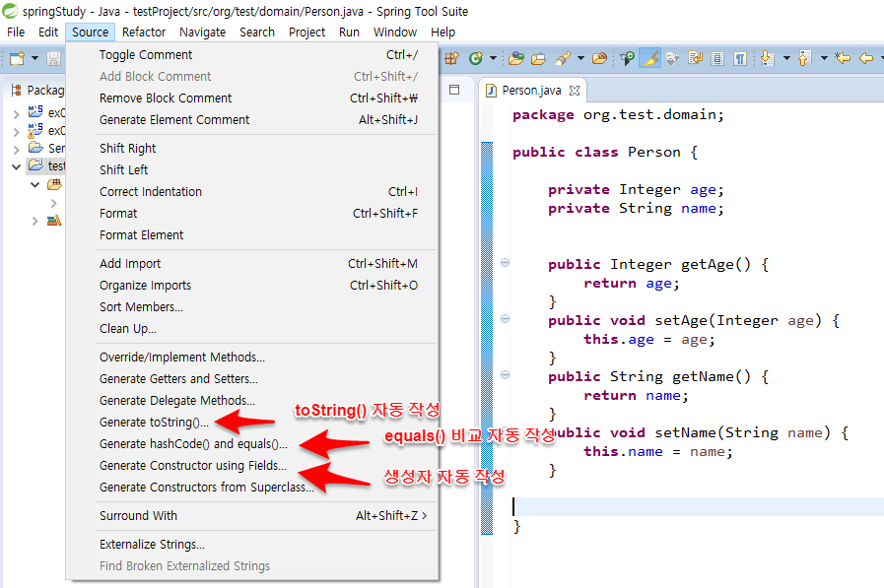Open dropdown beside New Java Class icon
The height and width of the screenshot is (588, 884).
point(493,58)
